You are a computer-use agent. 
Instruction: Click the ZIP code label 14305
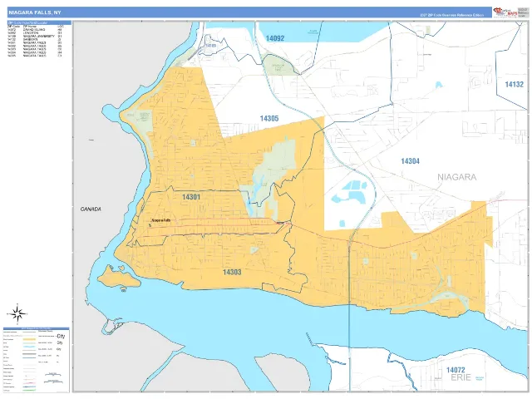269,118
